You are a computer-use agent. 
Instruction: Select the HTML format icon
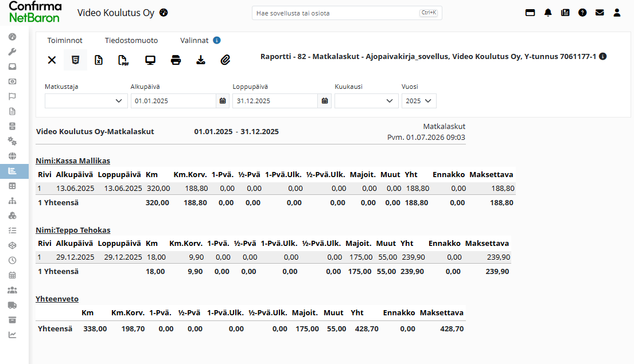point(75,60)
